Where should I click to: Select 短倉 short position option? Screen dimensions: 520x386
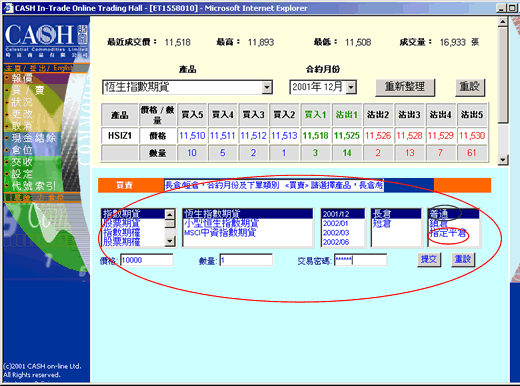click(x=382, y=223)
